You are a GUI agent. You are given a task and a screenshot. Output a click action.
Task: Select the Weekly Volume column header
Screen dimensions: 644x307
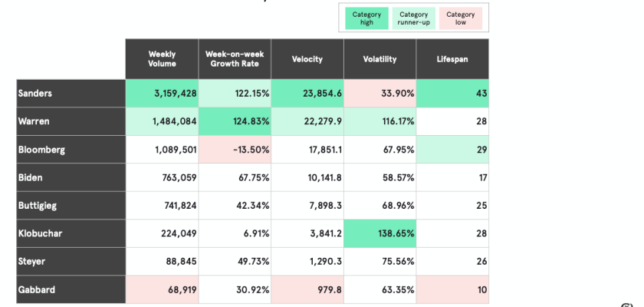[162, 59]
